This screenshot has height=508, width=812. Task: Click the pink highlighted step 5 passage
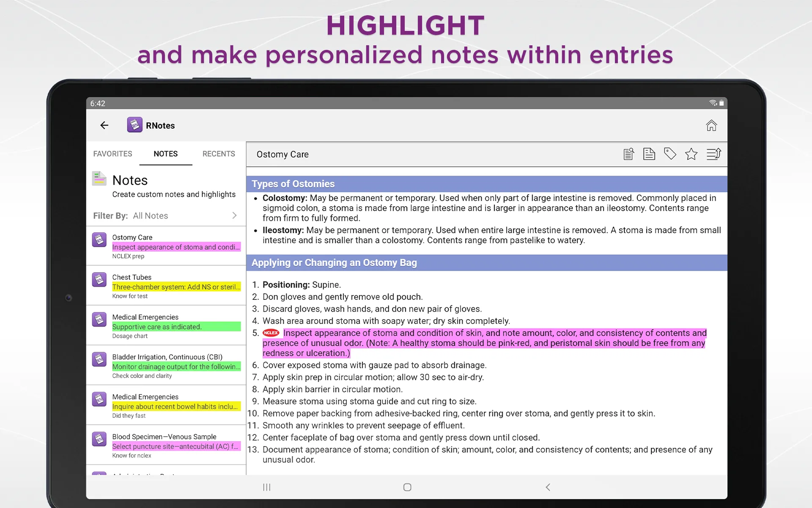click(484, 343)
